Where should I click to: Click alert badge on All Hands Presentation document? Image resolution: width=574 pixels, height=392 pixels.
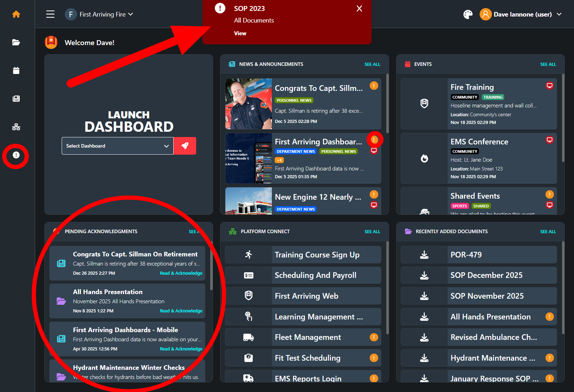[x=549, y=317]
